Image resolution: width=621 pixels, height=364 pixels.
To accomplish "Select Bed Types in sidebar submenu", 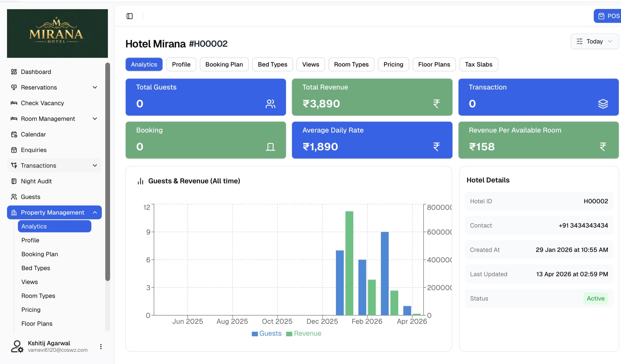I will pos(55,268).
